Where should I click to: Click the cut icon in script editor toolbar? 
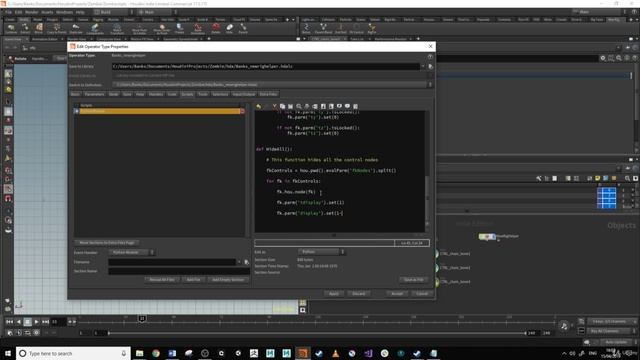tap(274, 106)
